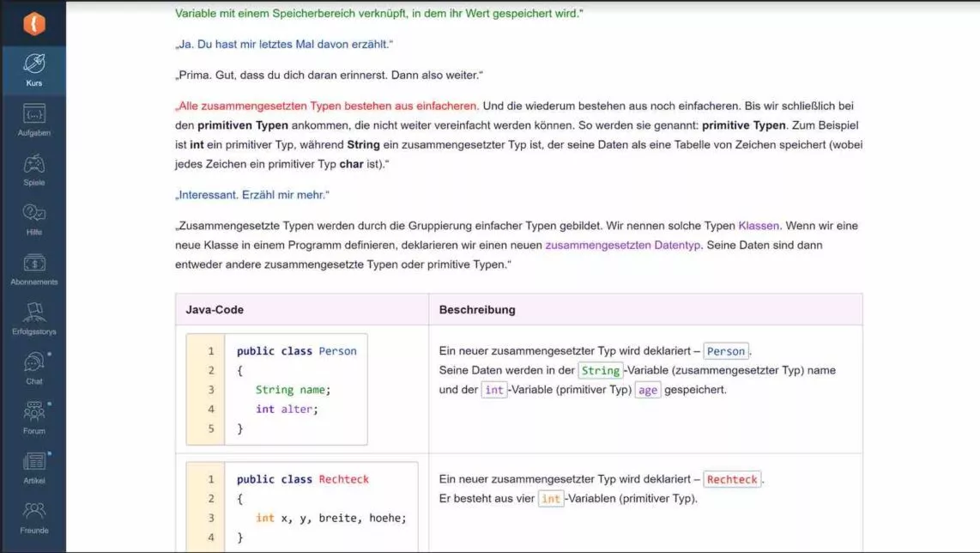Open Freunde in the sidebar
The width and height of the screenshot is (980, 553).
[x=33, y=518]
